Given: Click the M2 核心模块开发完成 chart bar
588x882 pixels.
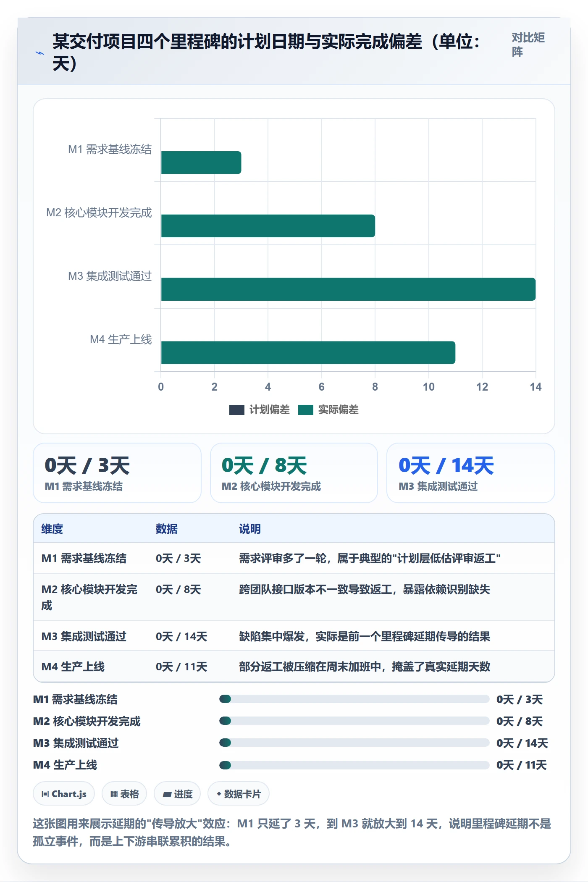Looking at the screenshot, I should 268,226.
